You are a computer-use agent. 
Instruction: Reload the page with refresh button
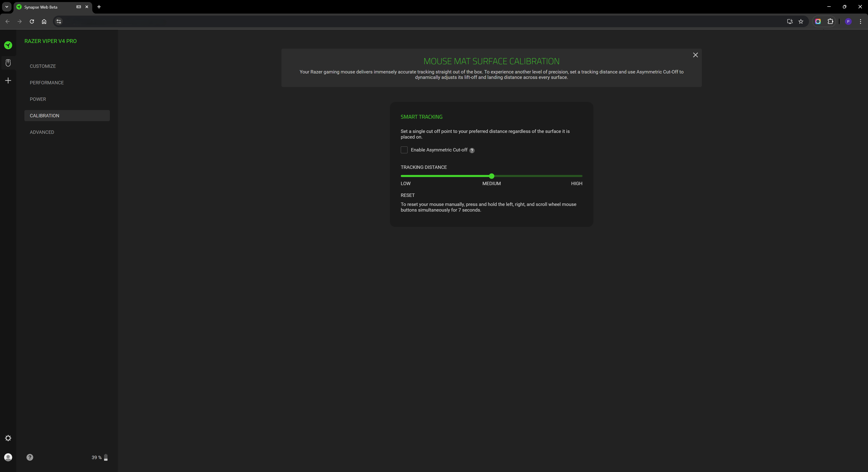point(32,21)
